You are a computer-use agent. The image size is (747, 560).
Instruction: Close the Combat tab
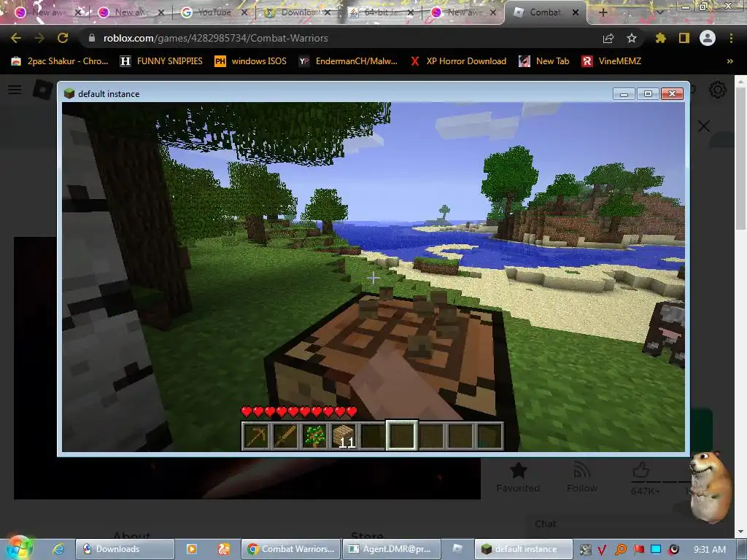pos(576,12)
